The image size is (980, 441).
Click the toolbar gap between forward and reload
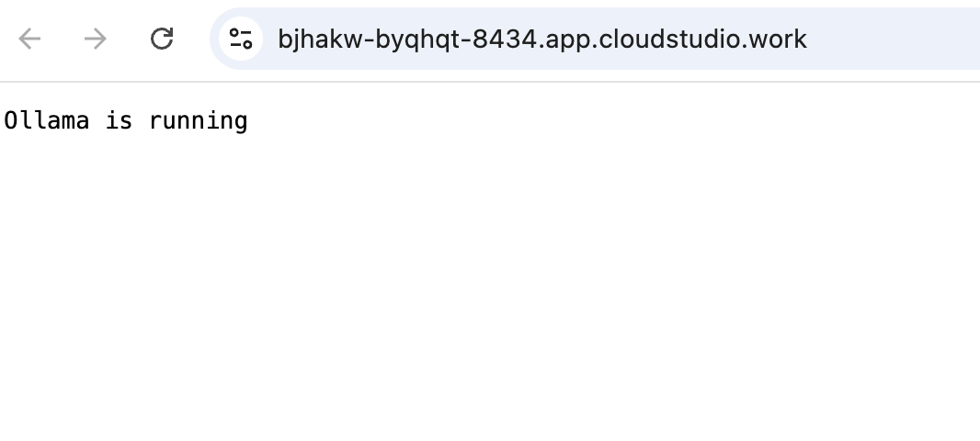[129, 39]
